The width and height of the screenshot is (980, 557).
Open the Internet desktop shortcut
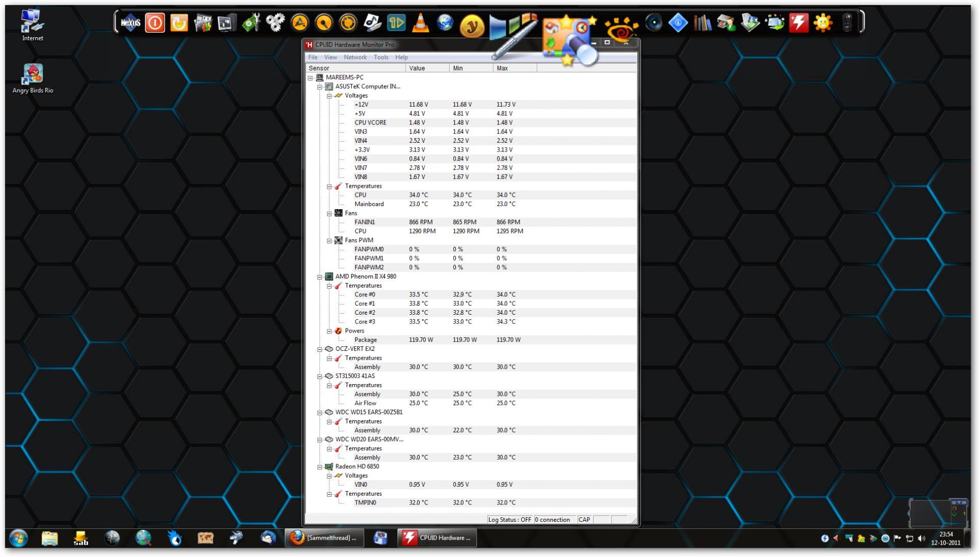tap(33, 25)
